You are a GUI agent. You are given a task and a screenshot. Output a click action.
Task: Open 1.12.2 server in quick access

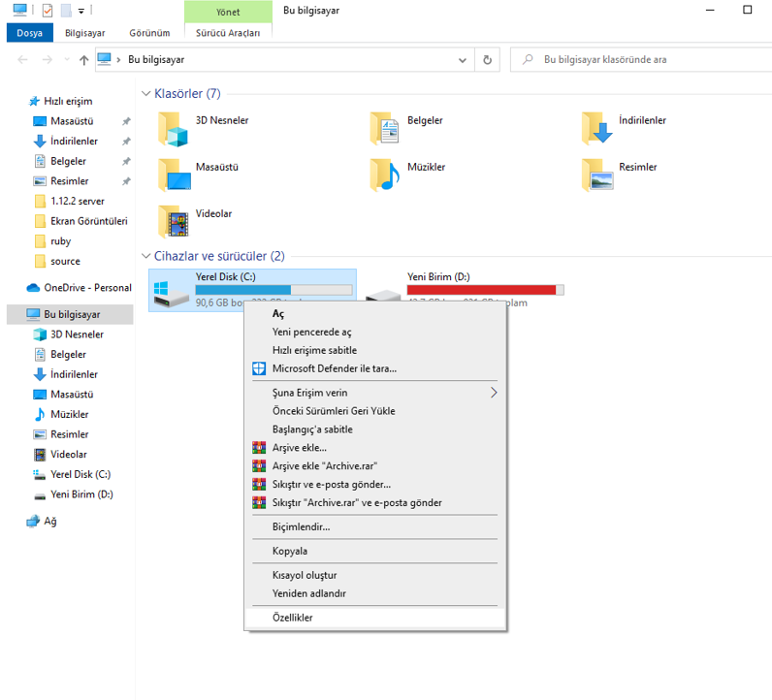click(70, 202)
